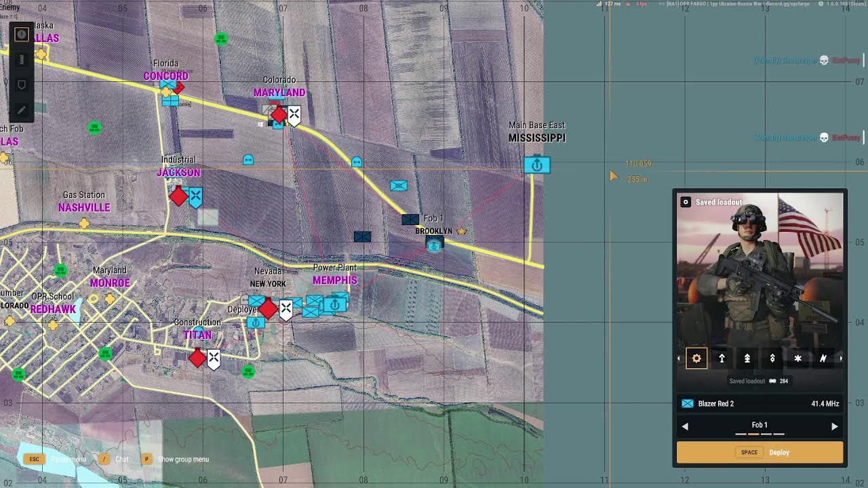Click the green supply icon north of MONROE
Screen dimensions: 868x488
pyautogui.click(x=60, y=270)
